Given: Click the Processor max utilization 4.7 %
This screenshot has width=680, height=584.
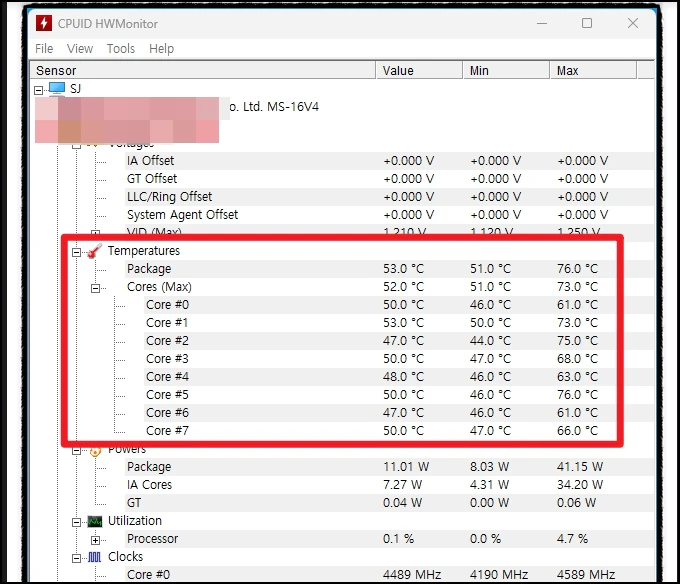Looking at the screenshot, I should click(572, 539).
